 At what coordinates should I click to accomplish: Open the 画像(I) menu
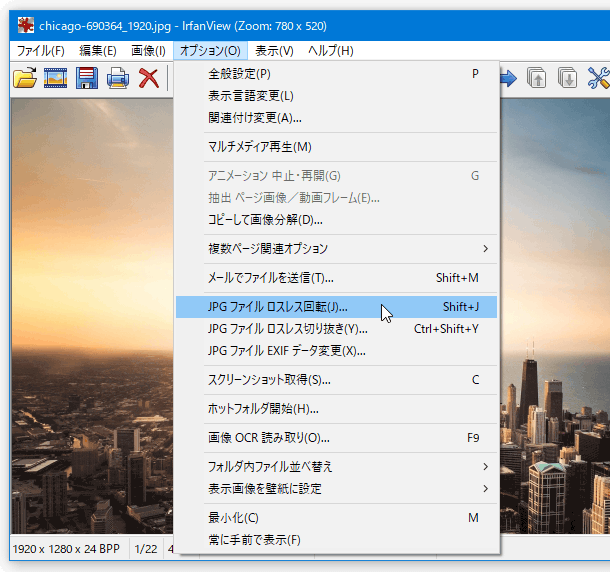(x=148, y=51)
